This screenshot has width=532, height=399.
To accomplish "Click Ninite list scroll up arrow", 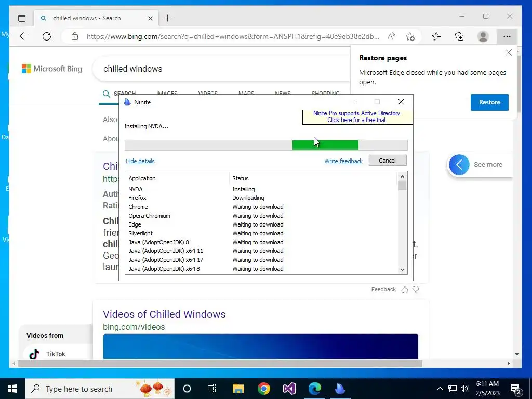I will point(403,177).
